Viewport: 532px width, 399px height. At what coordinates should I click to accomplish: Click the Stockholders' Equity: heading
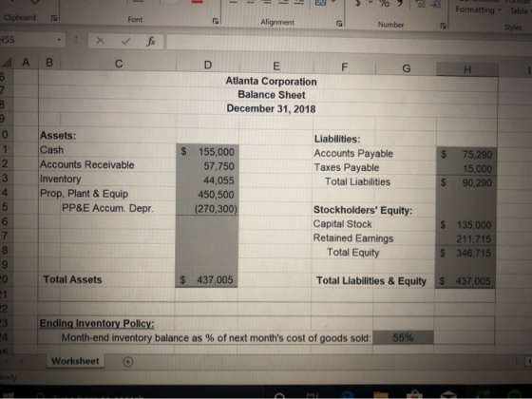point(363,210)
